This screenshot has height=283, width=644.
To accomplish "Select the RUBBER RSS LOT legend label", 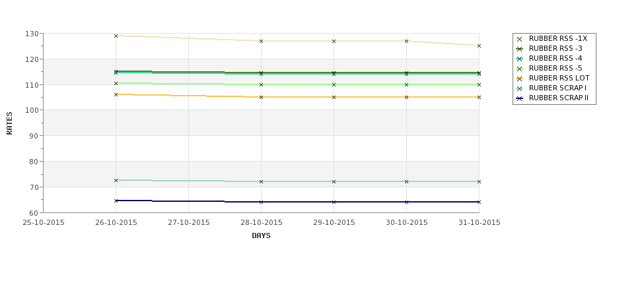I will click(559, 79).
